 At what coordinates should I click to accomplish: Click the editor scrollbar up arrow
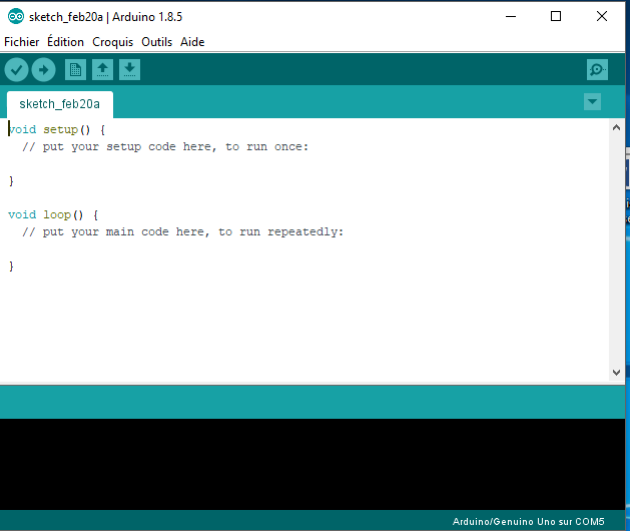616,128
